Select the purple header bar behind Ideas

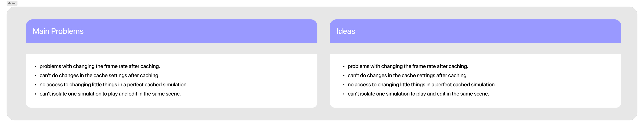[x=475, y=31]
